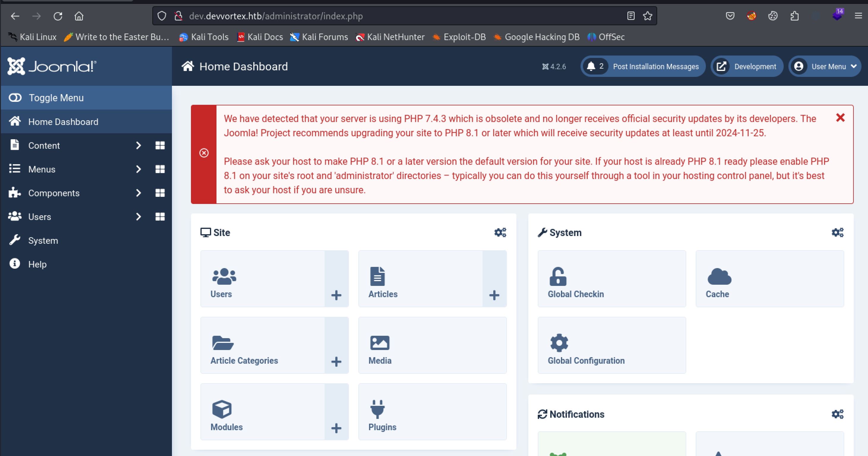Open the Global Checkin unlock icon
This screenshot has height=456, width=868.
coord(558,276)
